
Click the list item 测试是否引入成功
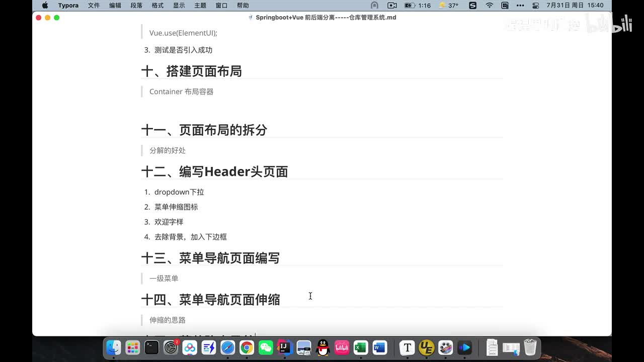point(183,50)
